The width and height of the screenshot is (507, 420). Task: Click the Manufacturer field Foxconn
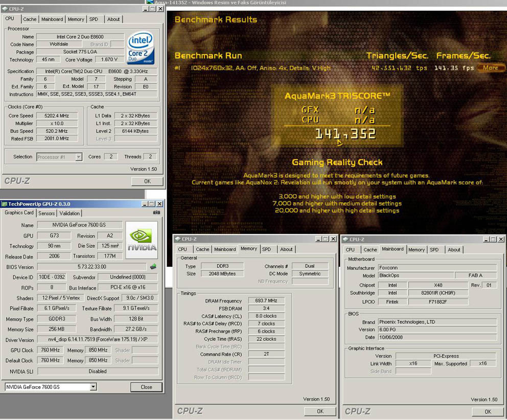pos(437,268)
